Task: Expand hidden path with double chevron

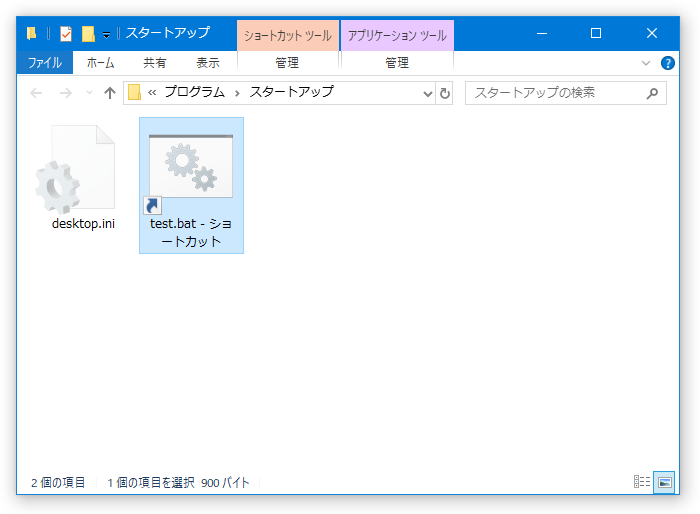Action: click(x=152, y=93)
